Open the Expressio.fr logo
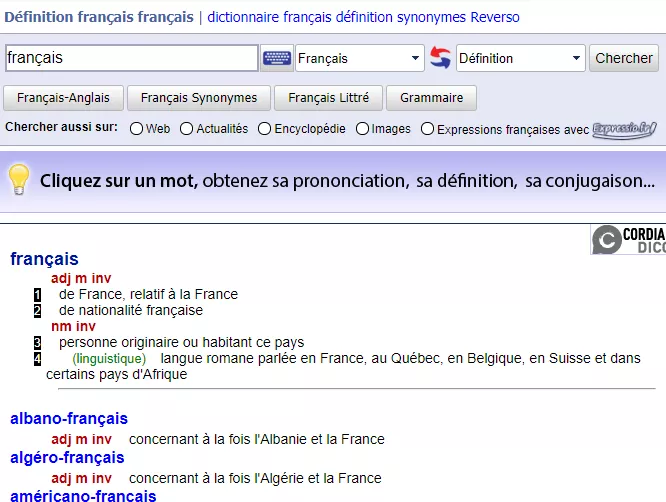 click(x=624, y=130)
